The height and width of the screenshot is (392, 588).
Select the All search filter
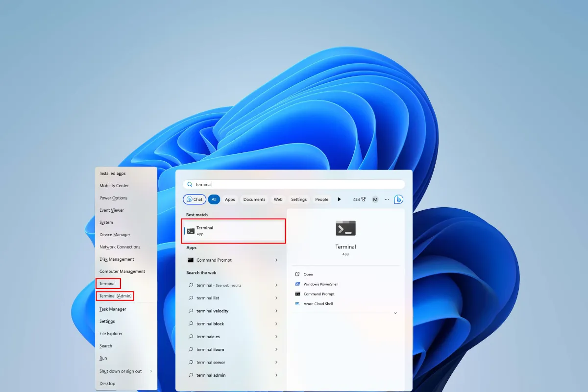pos(214,199)
